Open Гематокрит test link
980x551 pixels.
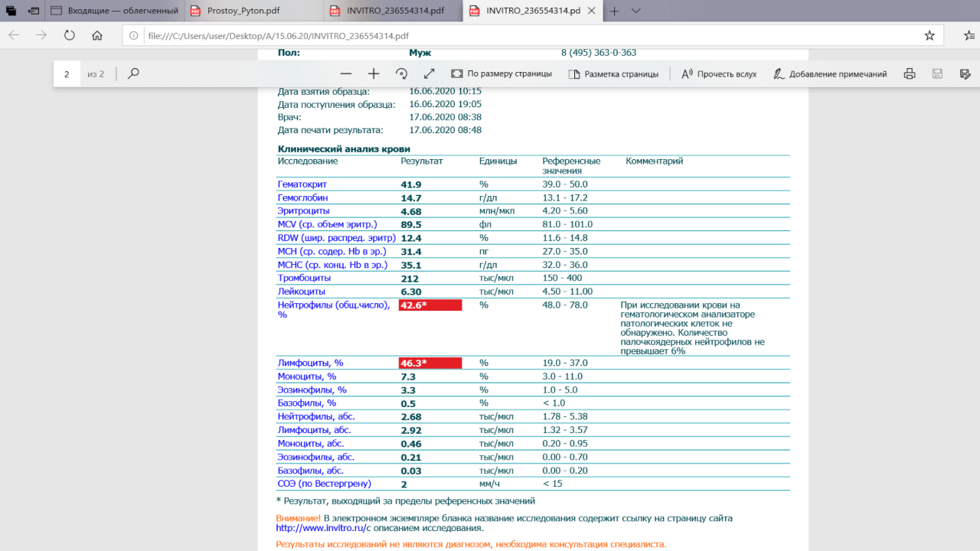(x=302, y=184)
